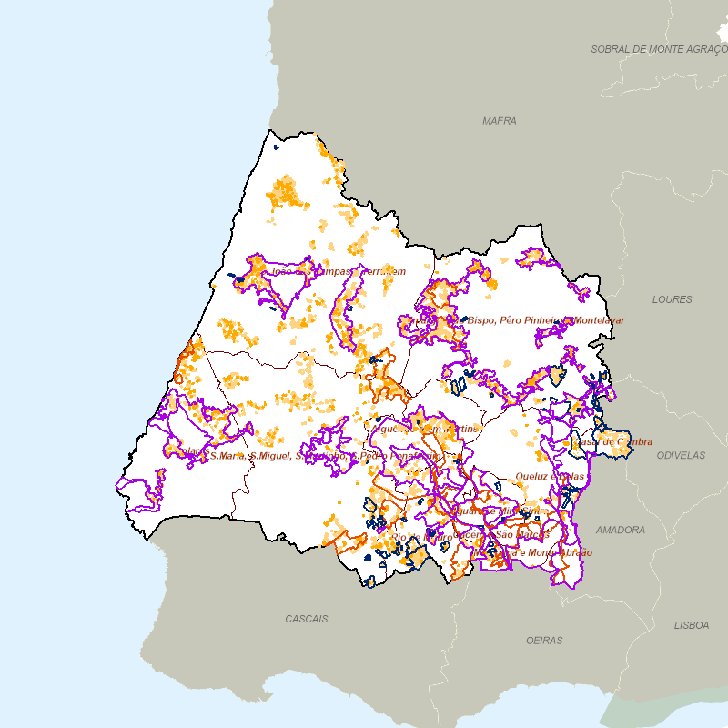Select the SOBRAL DE MONTE AGRAÇO label
The height and width of the screenshot is (728, 728).
coord(659,49)
